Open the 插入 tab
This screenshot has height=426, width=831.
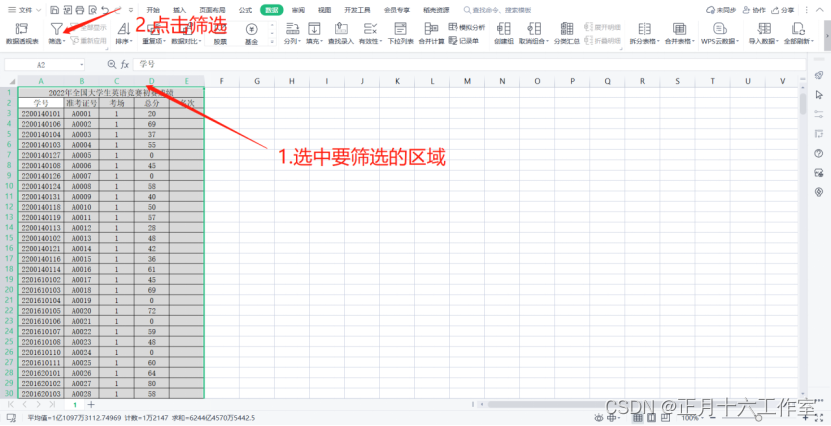pos(179,10)
